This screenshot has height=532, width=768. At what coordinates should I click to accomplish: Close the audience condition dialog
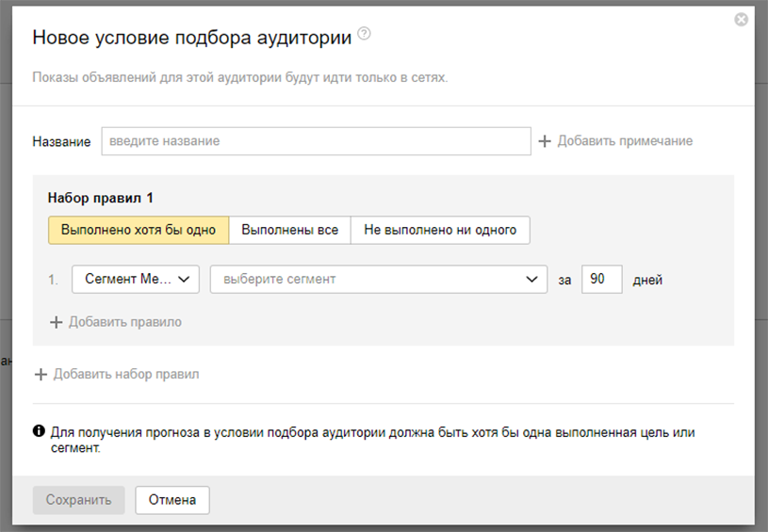(742, 20)
